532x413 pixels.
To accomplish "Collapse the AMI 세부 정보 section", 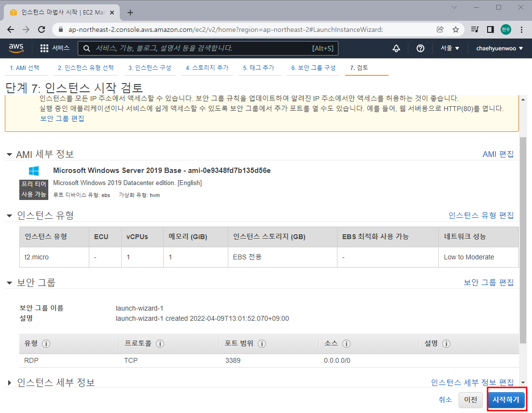I will coord(10,154).
